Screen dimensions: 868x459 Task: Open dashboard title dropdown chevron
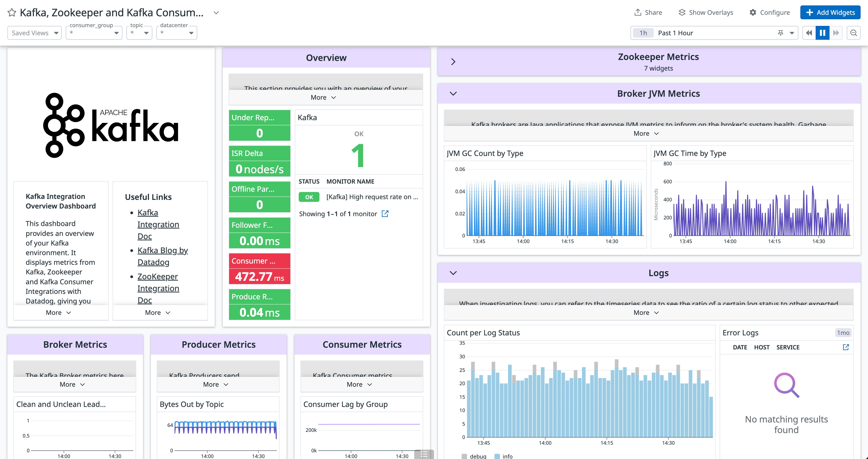click(216, 13)
